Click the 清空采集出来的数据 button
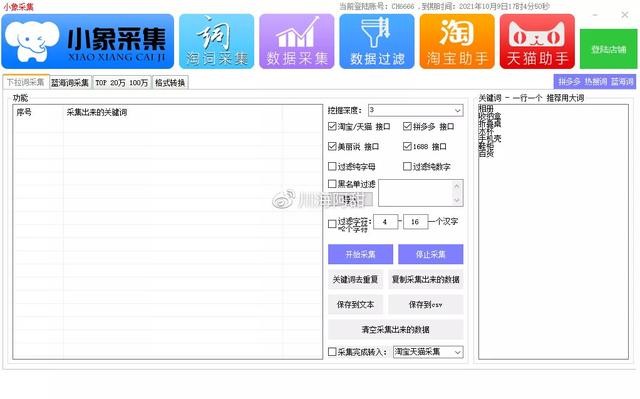Screen dimensions: 640x399 396,329
